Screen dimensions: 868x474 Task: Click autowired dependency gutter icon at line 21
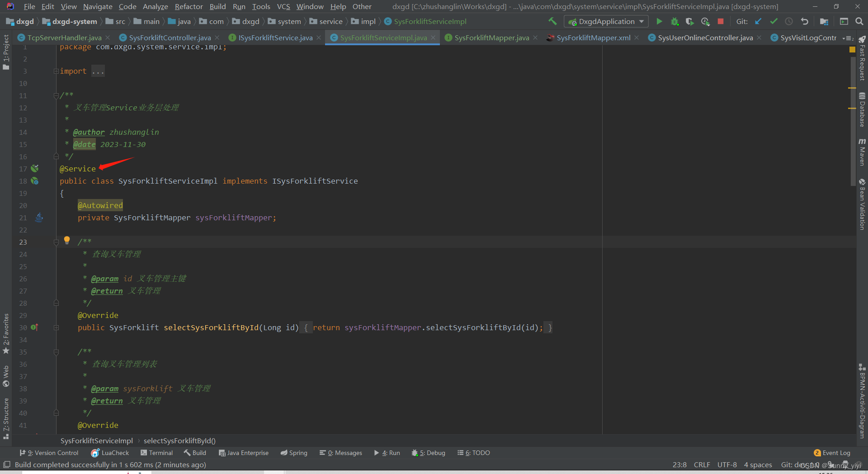[x=39, y=218]
